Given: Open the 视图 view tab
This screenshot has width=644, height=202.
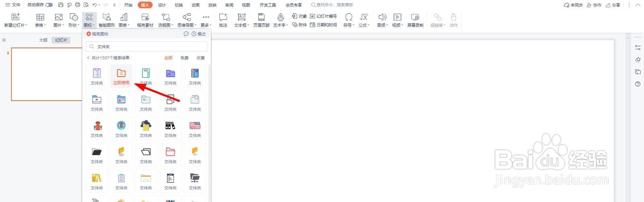Looking at the screenshot, I should tap(246, 5).
